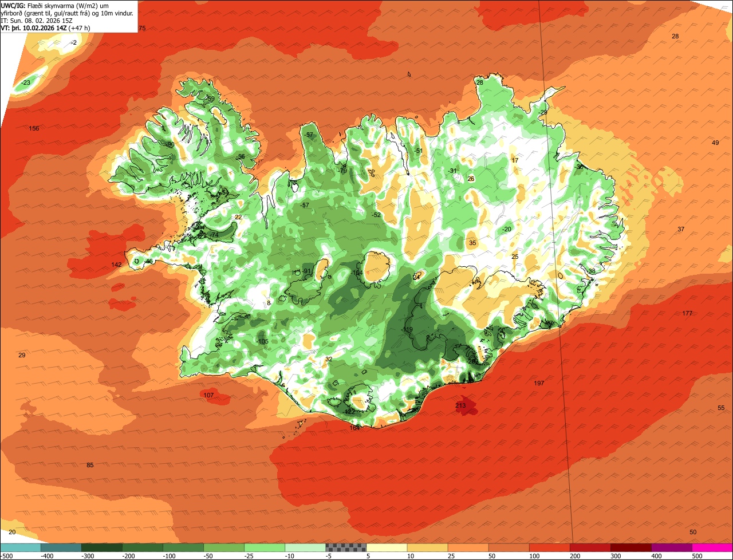Screen dimensions: 733x560
Task: Click the map value 105 over land
Action: tap(263, 341)
